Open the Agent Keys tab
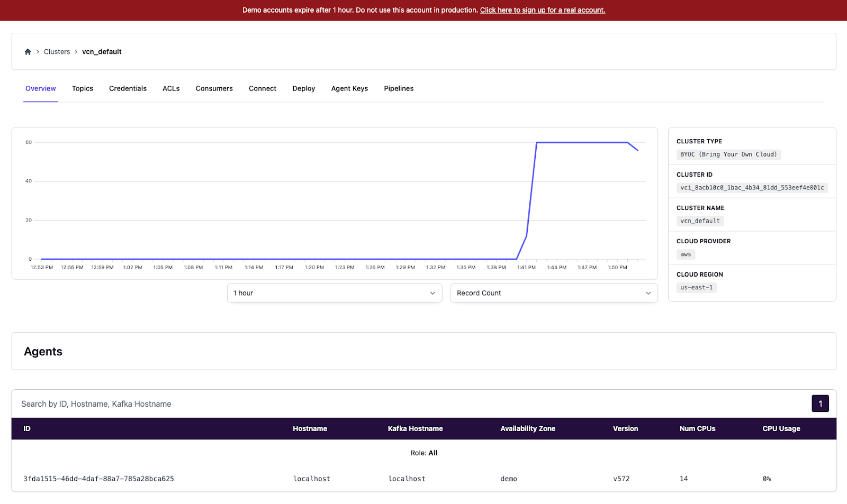This screenshot has height=504, width=847. click(349, 89)
